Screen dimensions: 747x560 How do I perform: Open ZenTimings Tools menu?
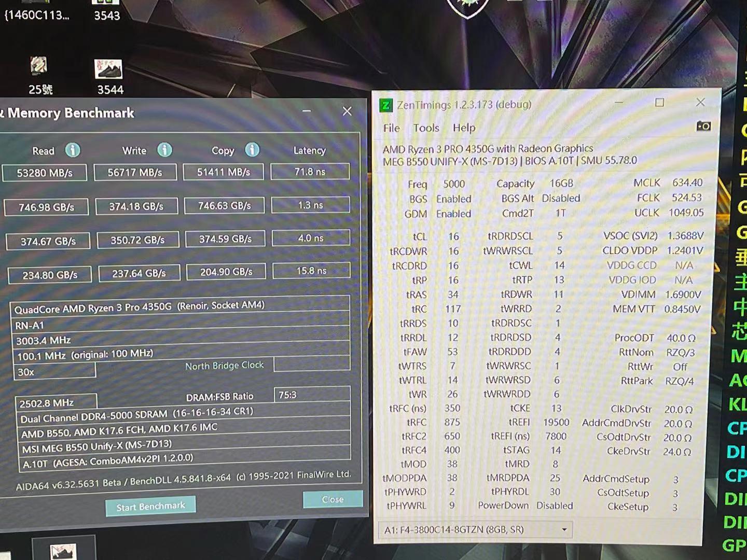click(x=426, y=128)
